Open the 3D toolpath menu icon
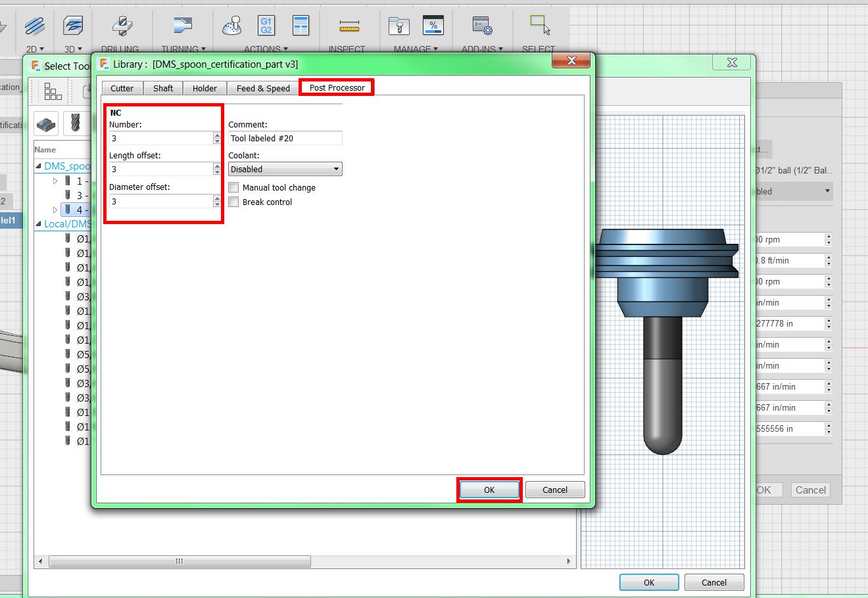This screenshot has width=868, height=598. point(73,26)
